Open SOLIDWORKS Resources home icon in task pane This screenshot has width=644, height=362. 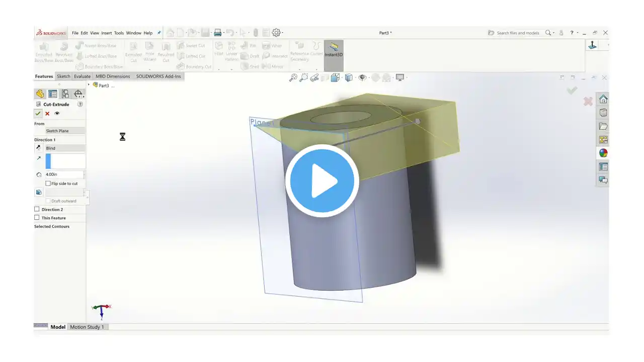tap(603, 99)
